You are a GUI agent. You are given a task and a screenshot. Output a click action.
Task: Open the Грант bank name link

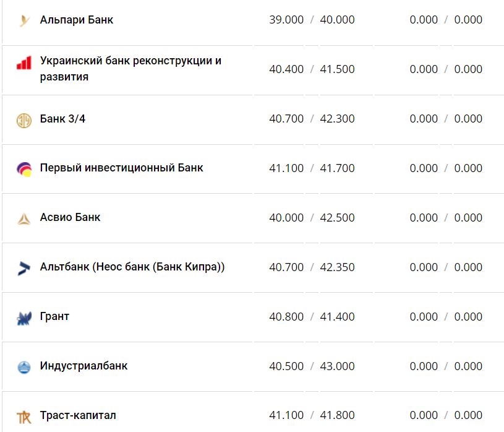(54, 316)
